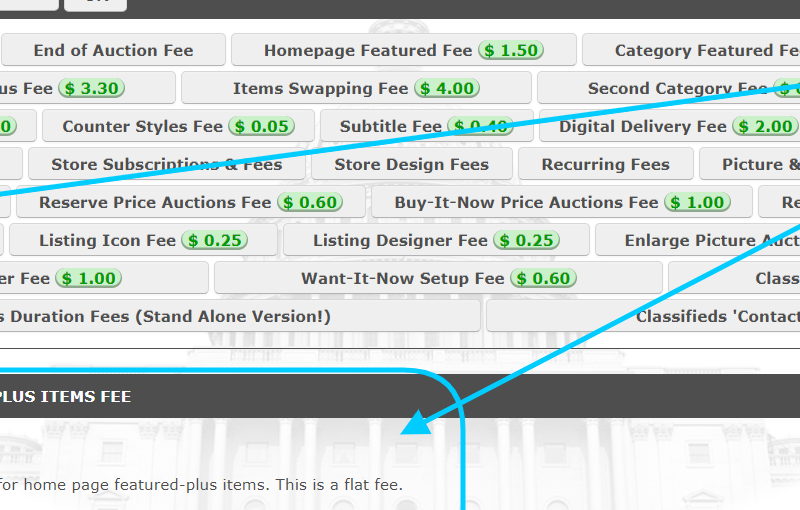The height and width of the screenshot is (510, 800).
Task: Select the Items Swapping Fee tab
Action: pyautogui.click(x=356, y=88)
